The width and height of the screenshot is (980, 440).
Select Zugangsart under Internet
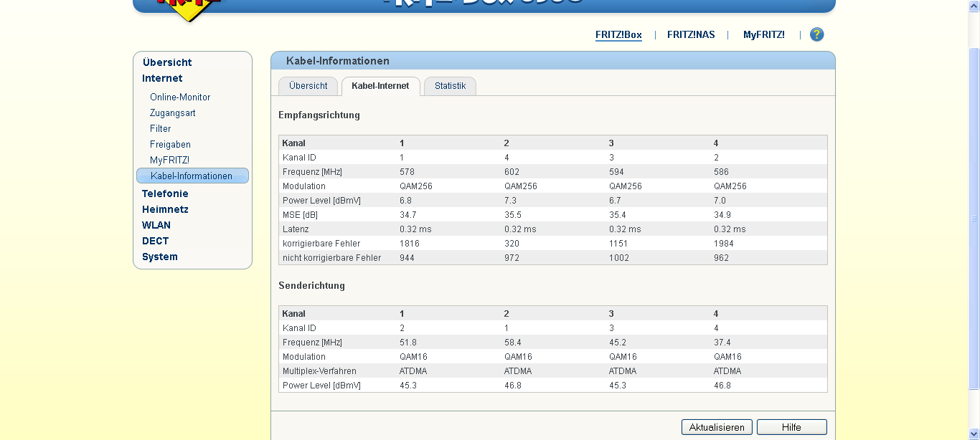(172, 113)
